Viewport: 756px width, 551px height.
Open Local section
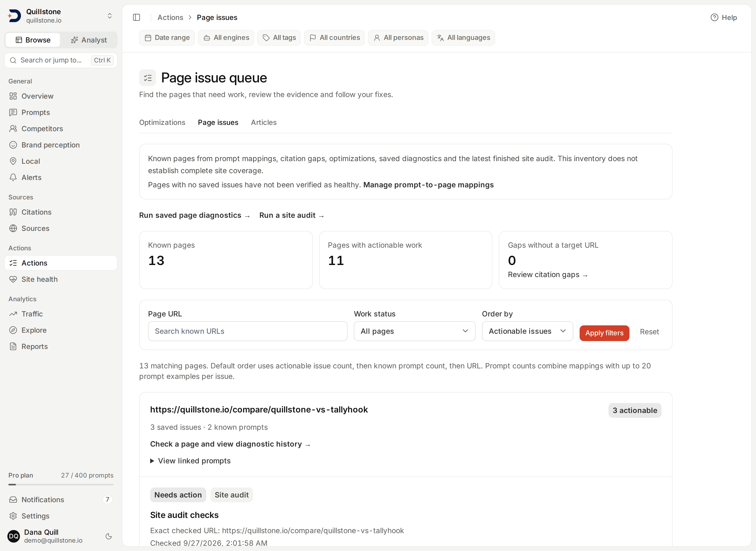click(x=61, y=161)
